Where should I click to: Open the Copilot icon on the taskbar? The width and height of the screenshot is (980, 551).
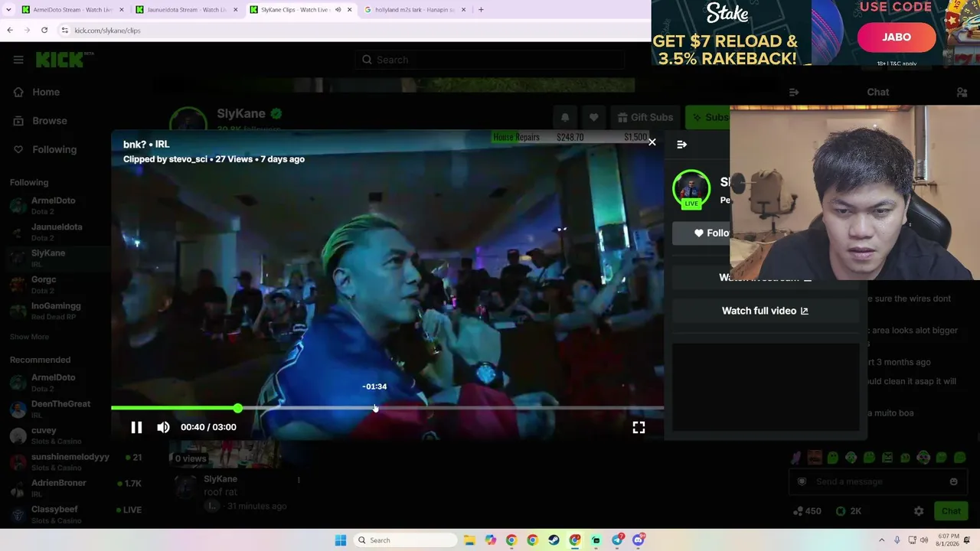click(x=490, y=540)
